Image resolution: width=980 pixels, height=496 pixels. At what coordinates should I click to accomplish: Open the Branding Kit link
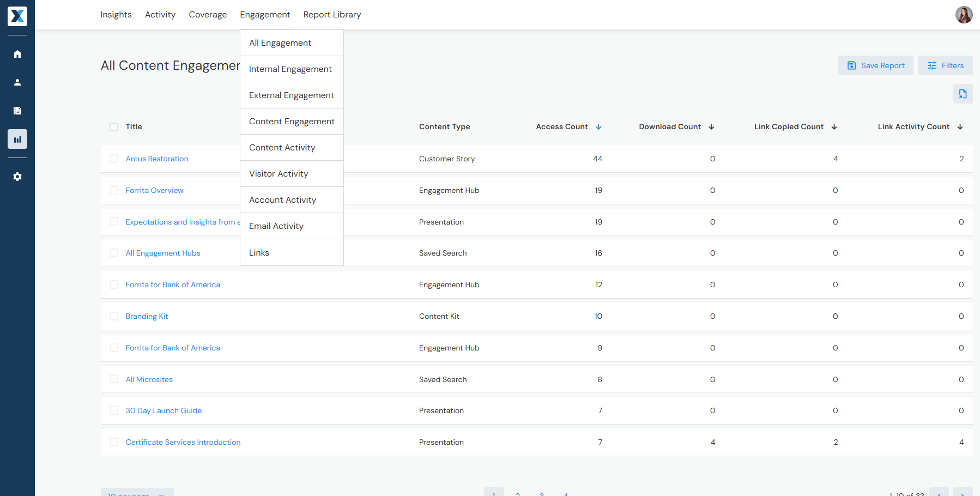tap(147, 316)
